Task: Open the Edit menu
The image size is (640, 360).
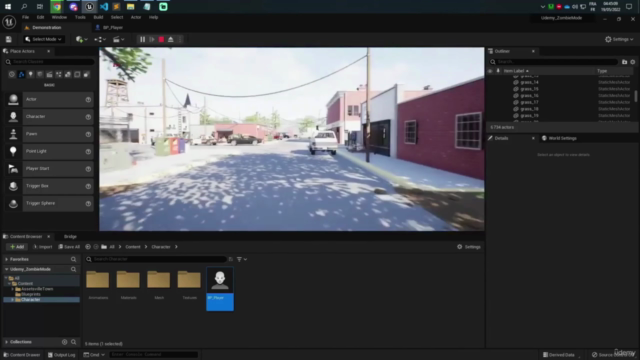Action: pyautogui.click(x=40, y=17)
